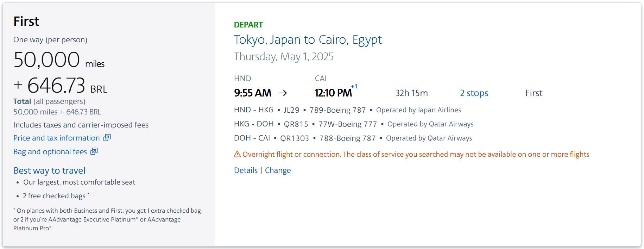The width and height of the screenshot is (644, 249).
Task: Click the Change flight link
Action: (278, 170)
